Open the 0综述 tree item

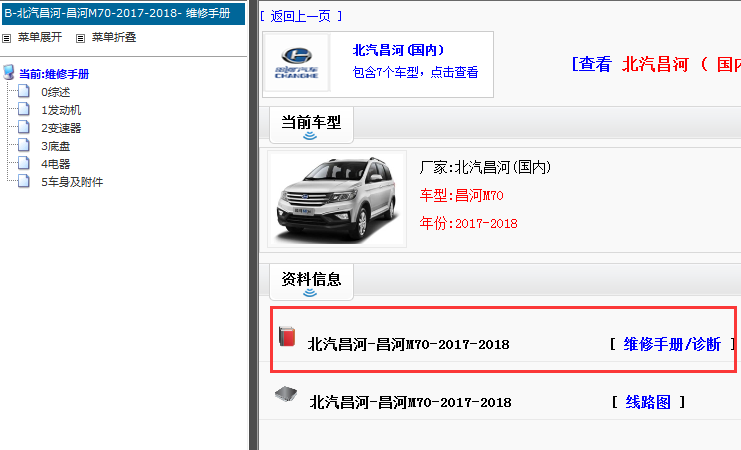(56, 92)
